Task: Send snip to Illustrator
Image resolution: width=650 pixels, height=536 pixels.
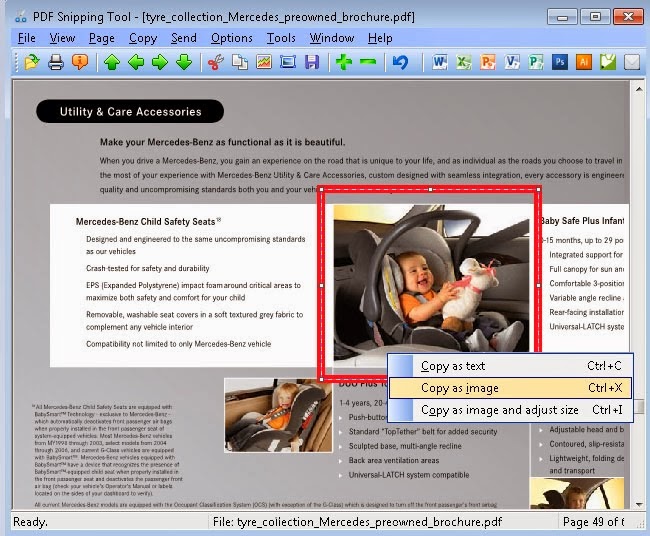Action: [584, 62]
